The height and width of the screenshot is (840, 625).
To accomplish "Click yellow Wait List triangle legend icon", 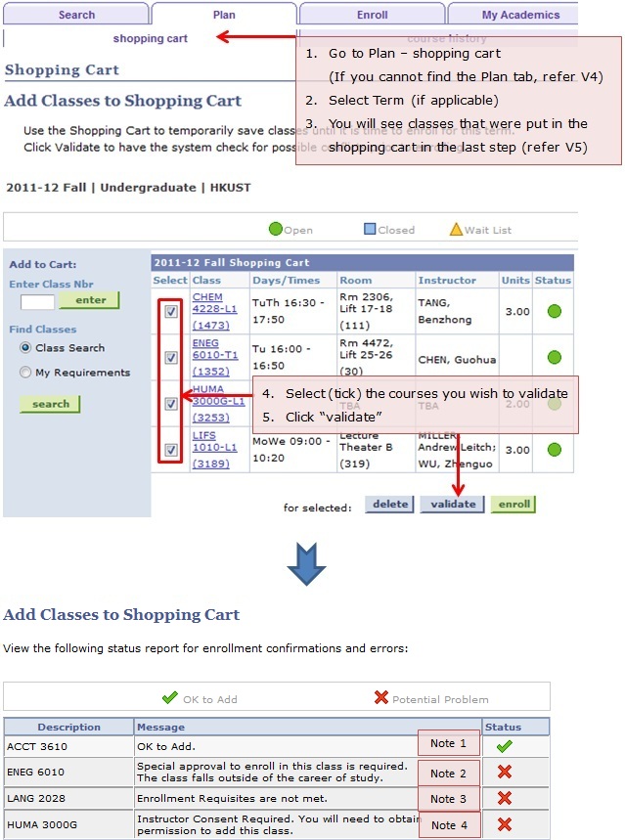I will [x=456, y=230].
